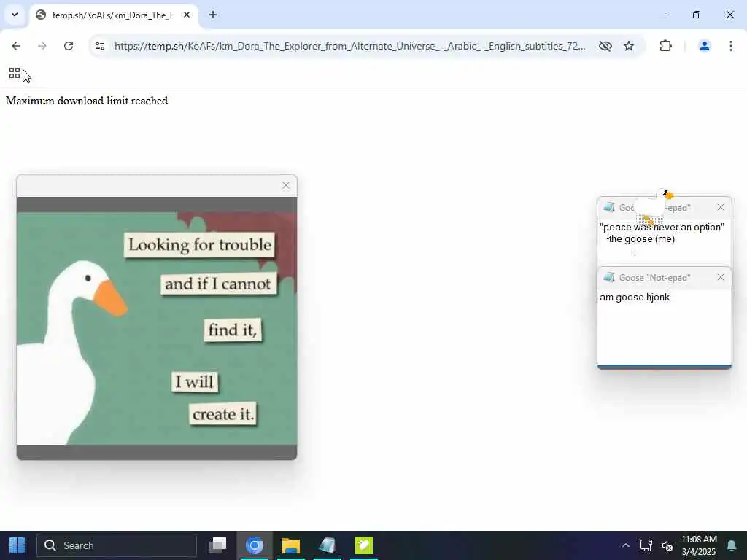Go back to previous page

point(16,46)
